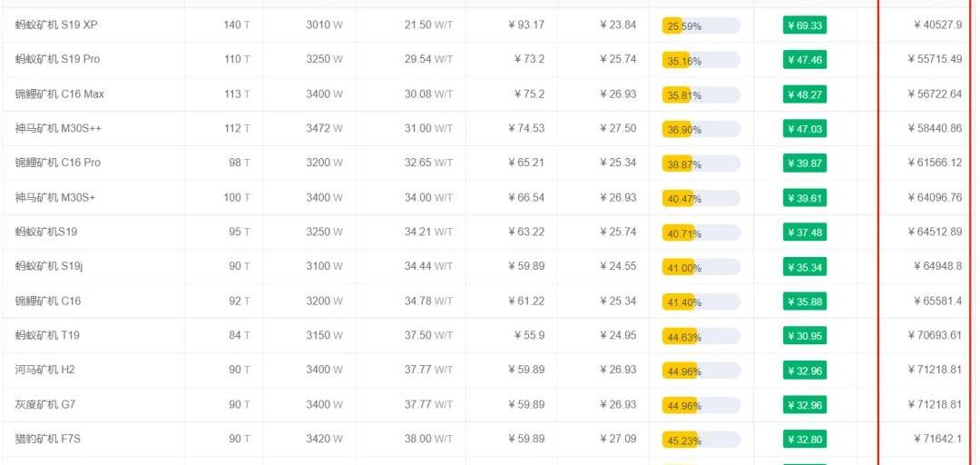Open the 猎豹矿机 F7S miner entry
The height and width of the screenshot is (465, 980).
tap(48, 439)
